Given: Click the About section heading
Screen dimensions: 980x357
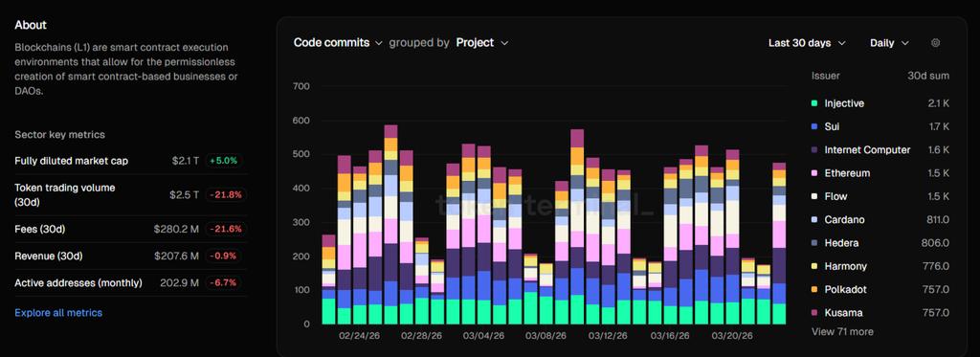Looking at the screenshot, I should [x=31, y=25].
